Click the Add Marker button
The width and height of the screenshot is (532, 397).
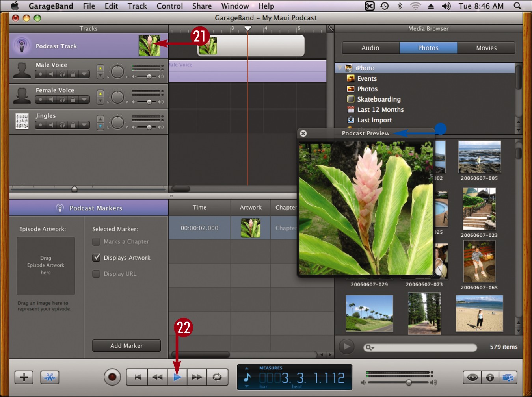126,346
